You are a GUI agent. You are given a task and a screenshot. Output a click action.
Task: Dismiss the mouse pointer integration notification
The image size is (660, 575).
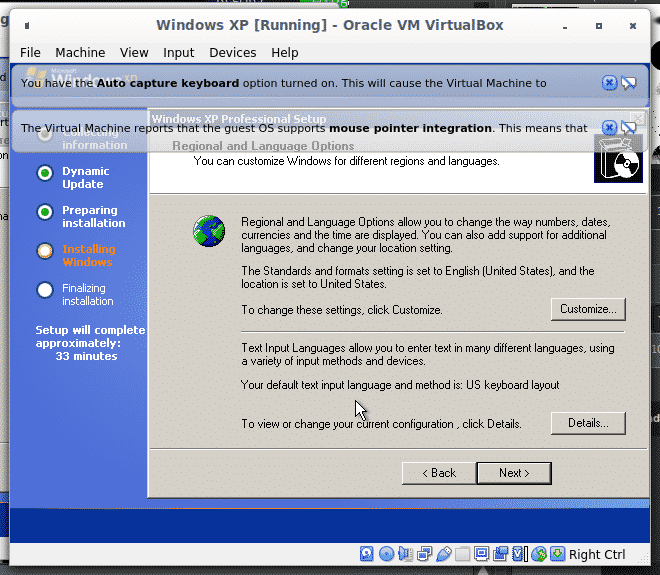[x=609, y=128]
